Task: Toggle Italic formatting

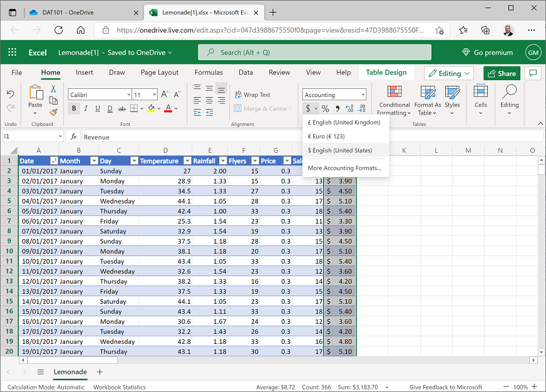Action: [86, 108]
